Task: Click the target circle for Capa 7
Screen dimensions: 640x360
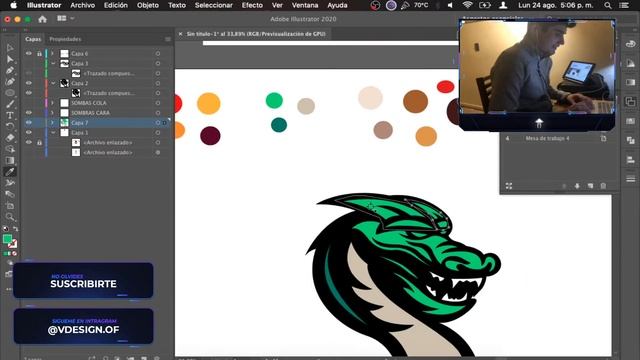Action: (x=158, y=122)
